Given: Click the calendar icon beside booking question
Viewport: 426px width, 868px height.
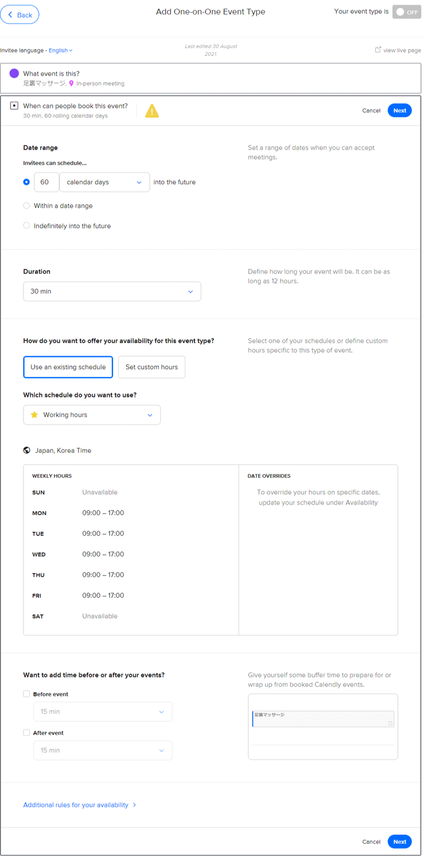Looking at the screenshot, I should (x=14, y=106).
